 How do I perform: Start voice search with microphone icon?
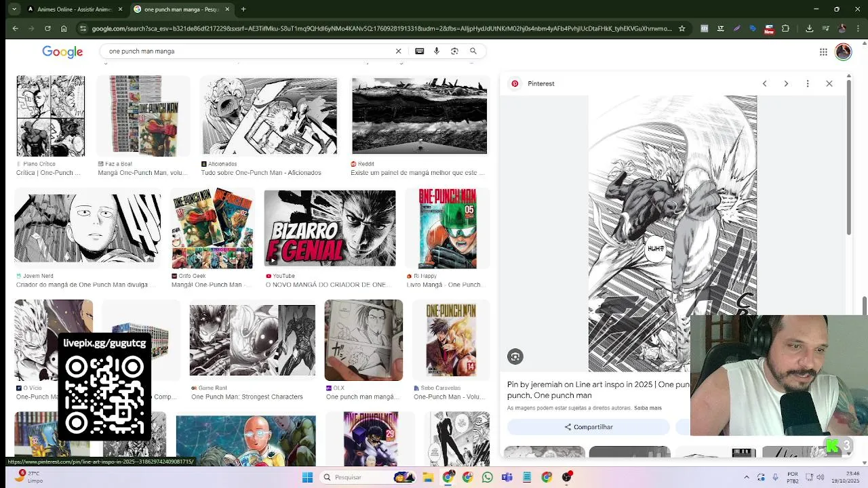pos(437,51)
